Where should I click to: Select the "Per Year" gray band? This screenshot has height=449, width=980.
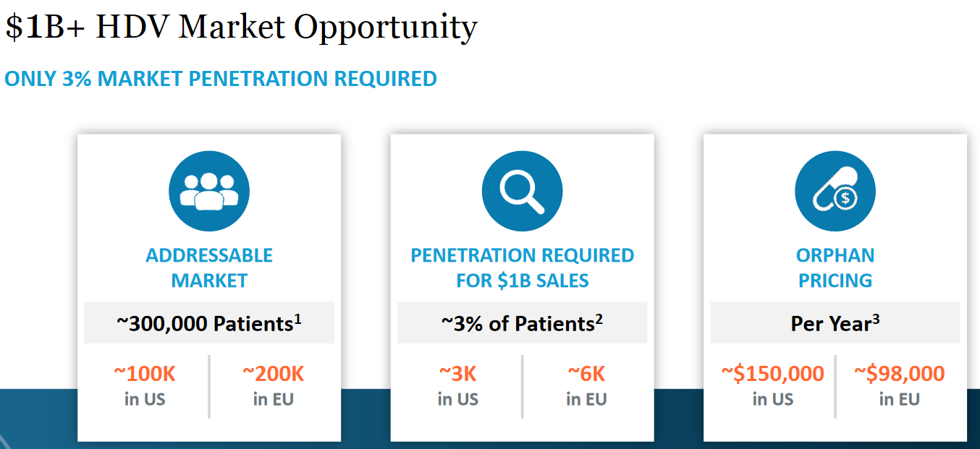pyautogui.click(x=835, y=323)
